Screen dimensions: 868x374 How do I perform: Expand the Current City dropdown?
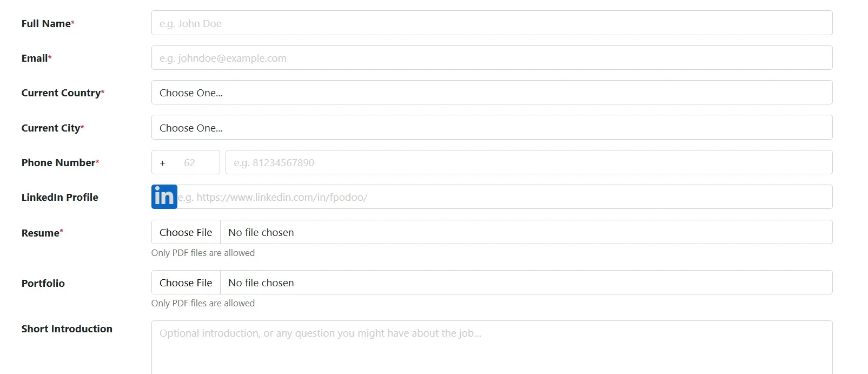[x=492, y=128]
